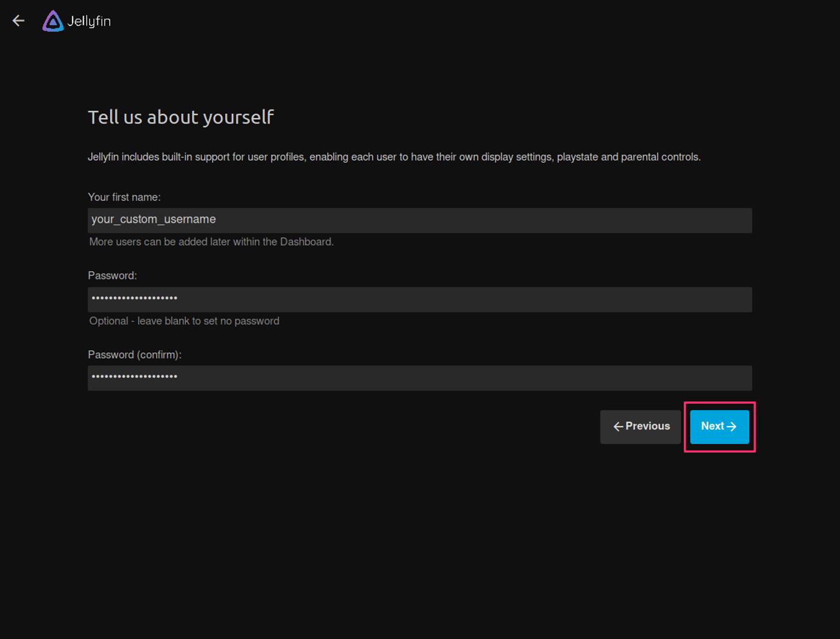
Task: Tap the left-pointing navigation arrow
Action: [x=18, y=20]
